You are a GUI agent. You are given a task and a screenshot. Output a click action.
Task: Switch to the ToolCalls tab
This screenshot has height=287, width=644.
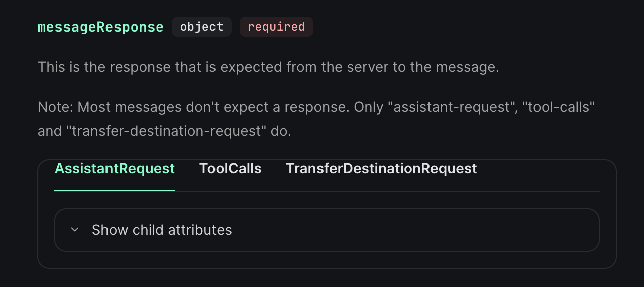coord(230,169)
